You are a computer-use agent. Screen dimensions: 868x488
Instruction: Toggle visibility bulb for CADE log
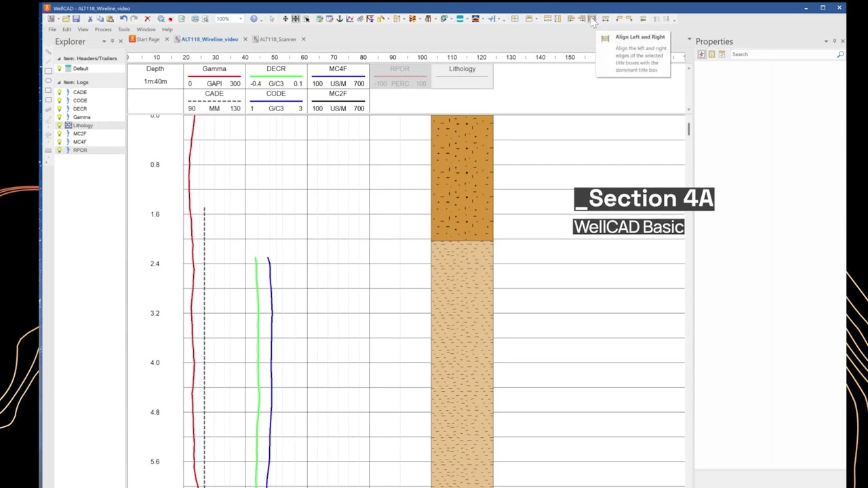[59, 92]
